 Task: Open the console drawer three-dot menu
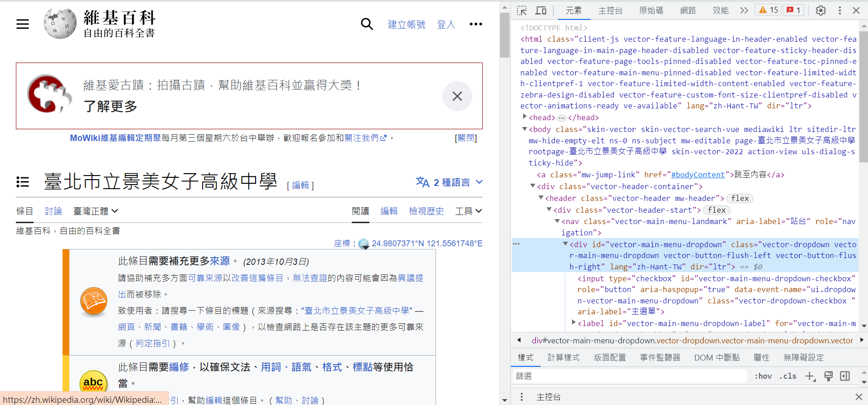(522, 397)
